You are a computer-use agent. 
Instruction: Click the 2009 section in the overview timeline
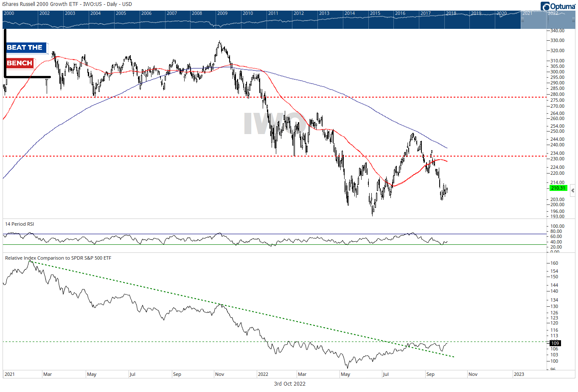click(228, 20)
